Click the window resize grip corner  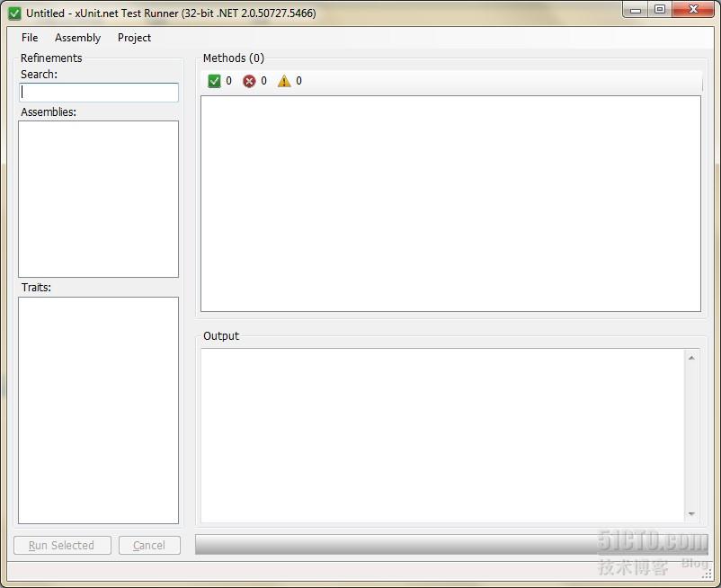(x=708, y=575)
